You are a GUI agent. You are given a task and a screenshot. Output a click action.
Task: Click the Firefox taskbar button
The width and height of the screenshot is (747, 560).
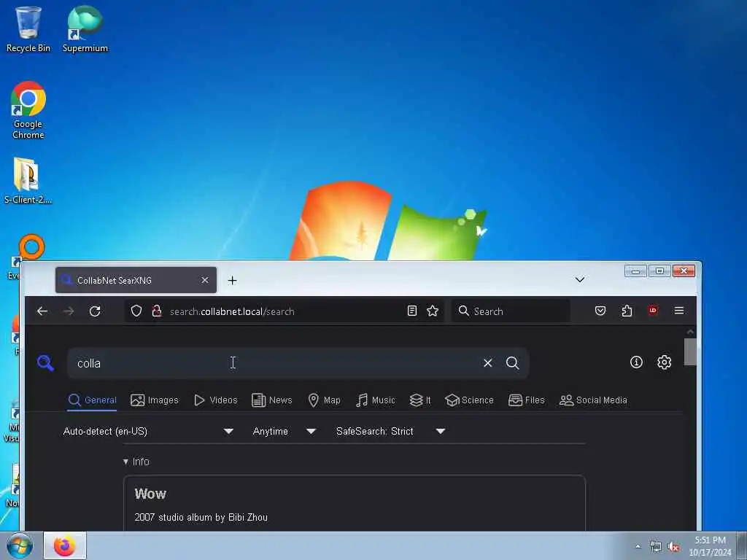65,545
